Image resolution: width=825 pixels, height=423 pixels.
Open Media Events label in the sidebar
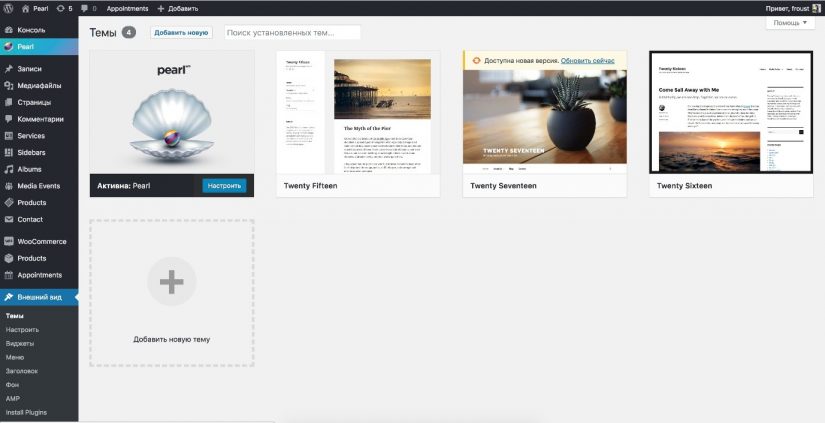(x=39, y=186)
